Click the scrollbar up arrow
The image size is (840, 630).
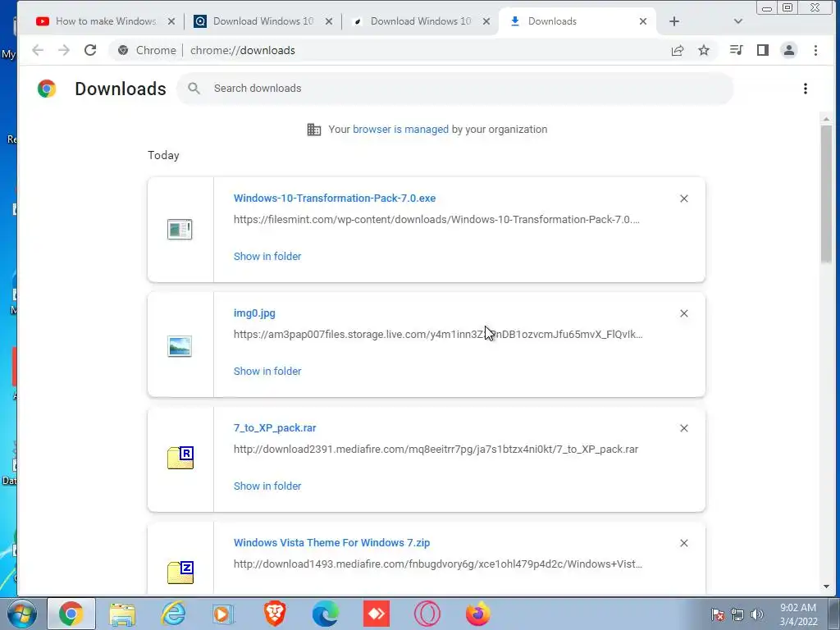click(x=826, y=119)
